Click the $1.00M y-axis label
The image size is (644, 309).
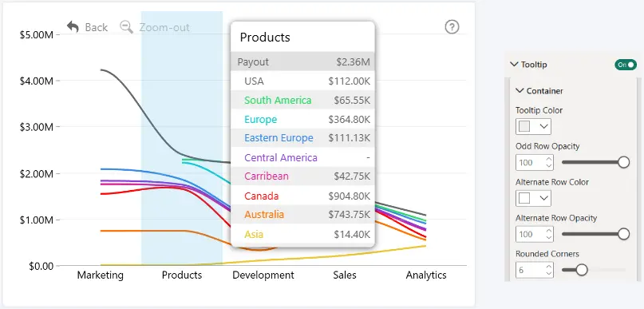tap(37, 220)
